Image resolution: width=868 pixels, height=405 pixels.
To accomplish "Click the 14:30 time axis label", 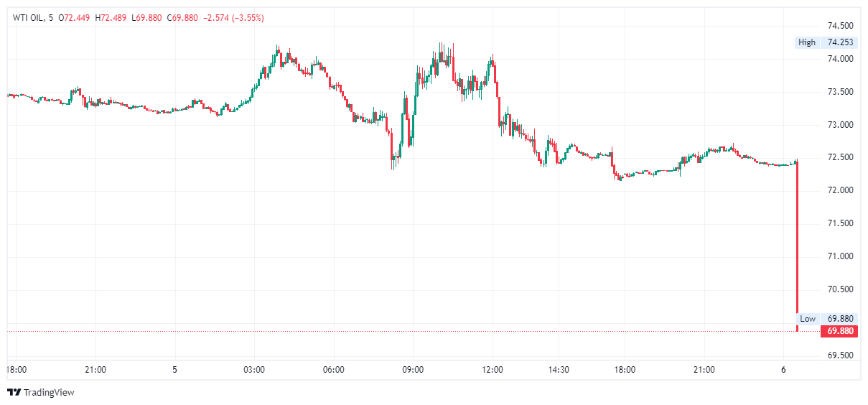I will pyautogui.click(x=559, y=370).
